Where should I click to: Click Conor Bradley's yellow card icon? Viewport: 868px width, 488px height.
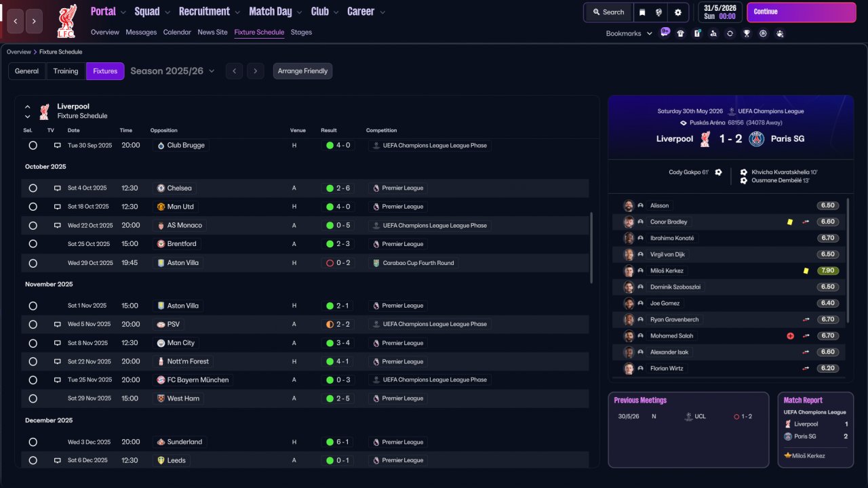coord(789,222)
